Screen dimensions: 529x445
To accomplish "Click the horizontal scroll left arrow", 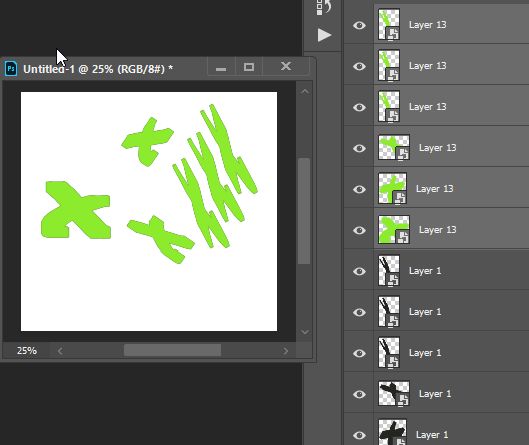I will 60,351.
